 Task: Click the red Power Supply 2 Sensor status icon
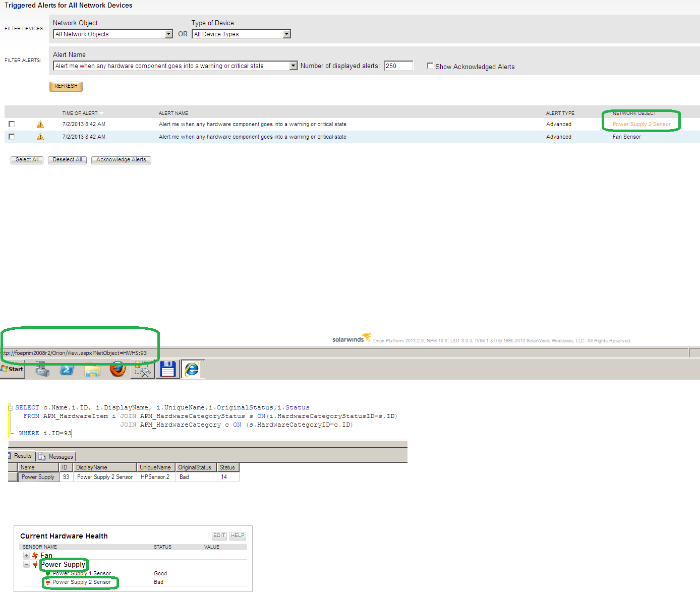48,582
